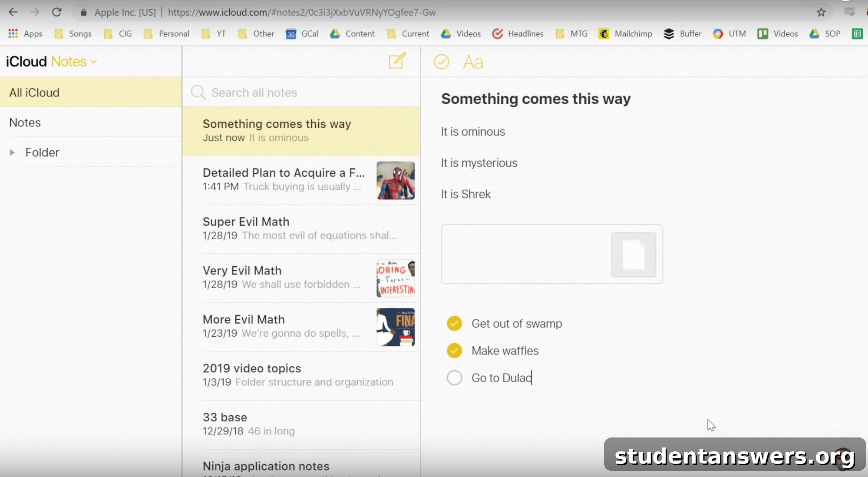The image size is (868, 477).
Task: Open the Something comes this way note
Action: point(301,131)
